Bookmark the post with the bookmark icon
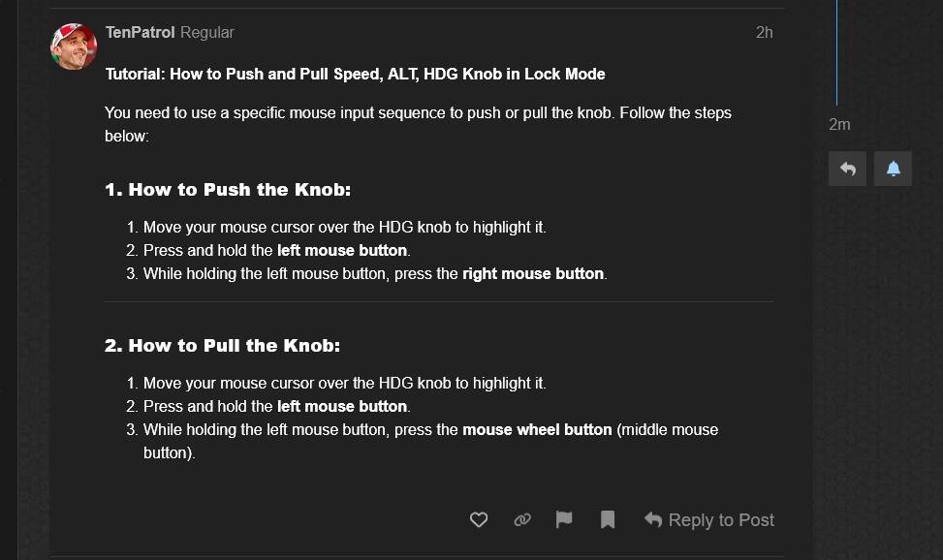 pos(608,519)
